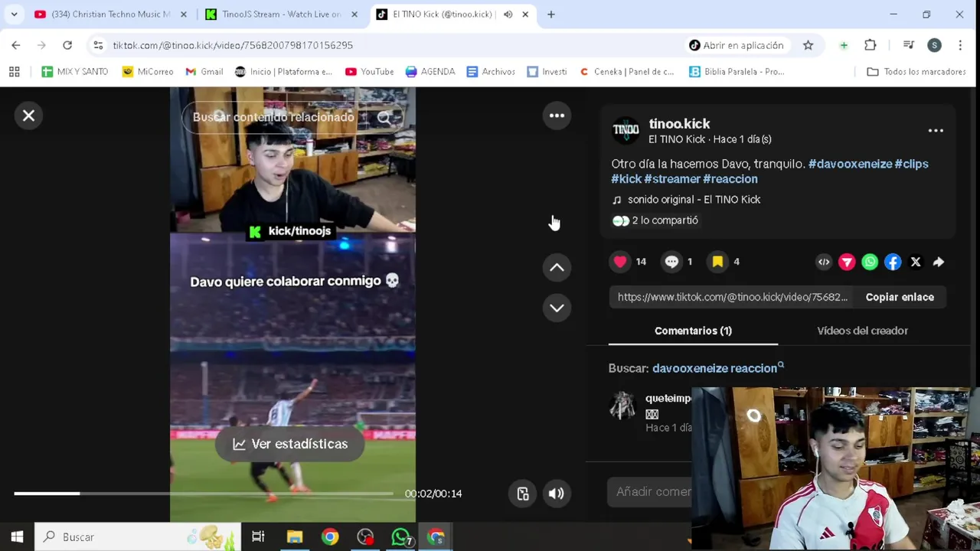Open the #kick hashtag

626,179
